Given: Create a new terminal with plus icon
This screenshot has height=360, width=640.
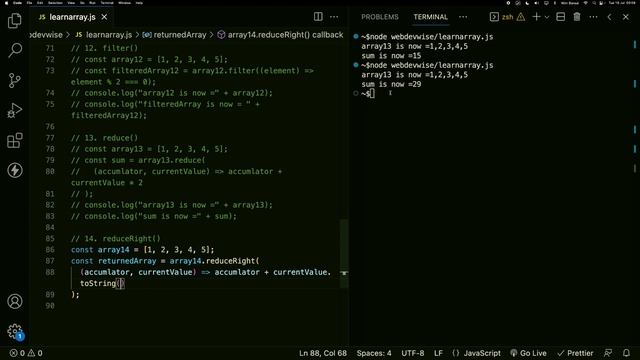Looking at the screenshot, I should (x=536, y=17).
